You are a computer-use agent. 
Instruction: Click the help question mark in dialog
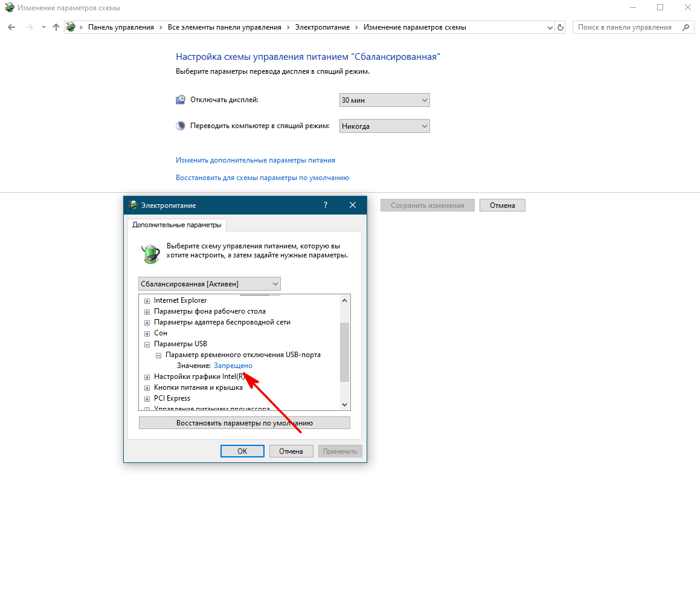click(326, 205)
